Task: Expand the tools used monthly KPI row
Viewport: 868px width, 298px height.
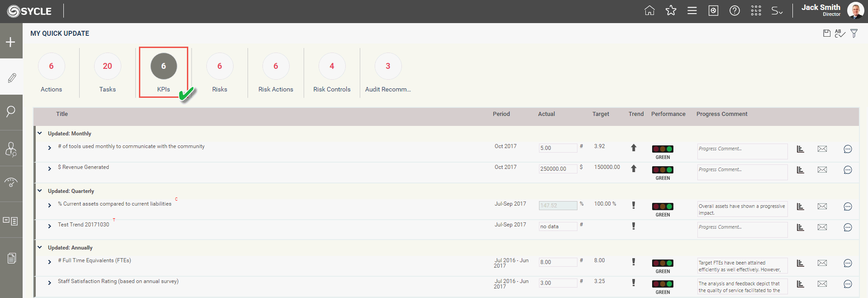Action: [50, 148]
